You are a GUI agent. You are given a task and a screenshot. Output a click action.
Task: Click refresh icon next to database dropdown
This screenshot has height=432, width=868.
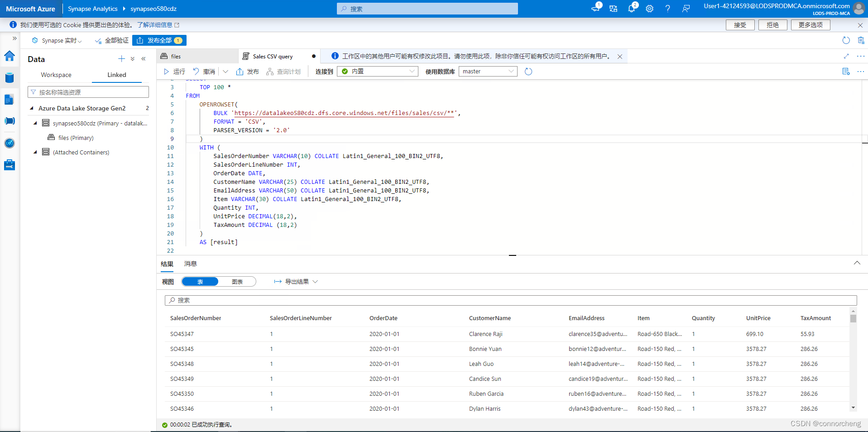tap(528, 72)
